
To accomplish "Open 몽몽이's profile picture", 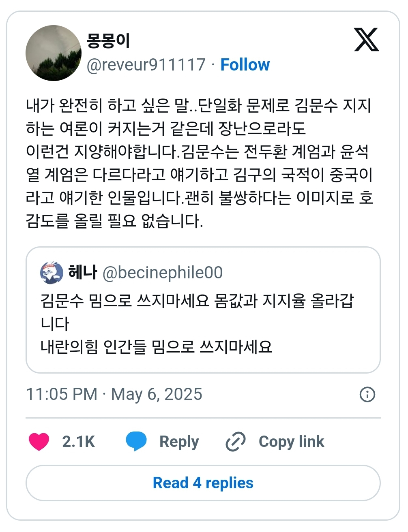I will (x=54, y=53).
